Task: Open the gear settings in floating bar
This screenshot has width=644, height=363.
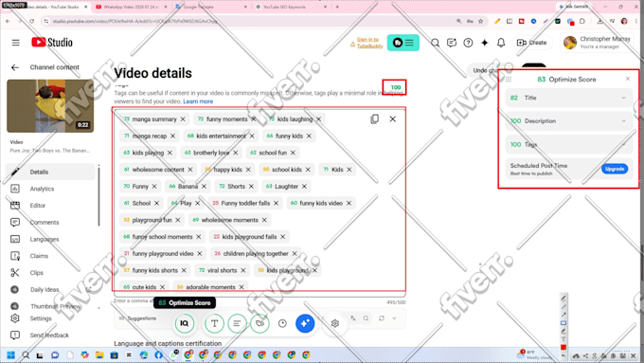Action: tap(334, 323)
